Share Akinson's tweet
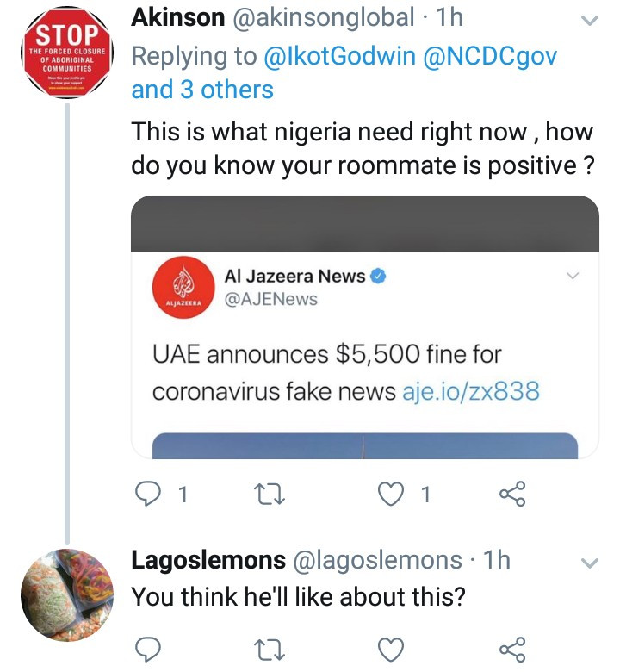The height and width of the screenshot is (672, 620). click(x=512, y=494)
